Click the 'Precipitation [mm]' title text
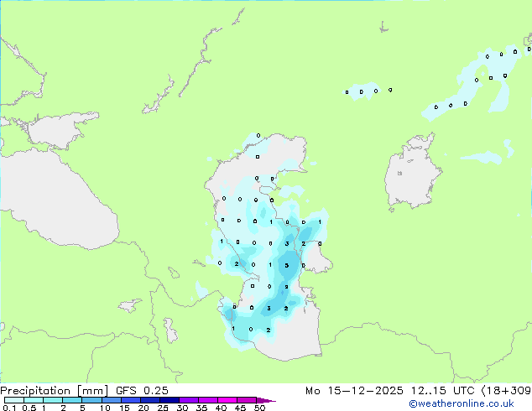The image size is (532, 411). [x=54, y=391]
